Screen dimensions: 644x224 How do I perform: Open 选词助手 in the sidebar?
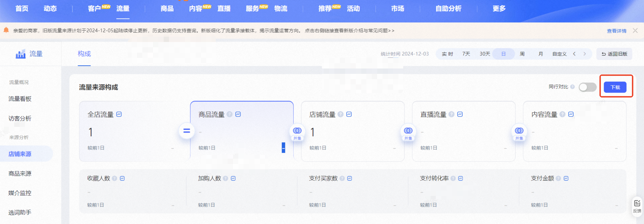[x=20, y=213]
